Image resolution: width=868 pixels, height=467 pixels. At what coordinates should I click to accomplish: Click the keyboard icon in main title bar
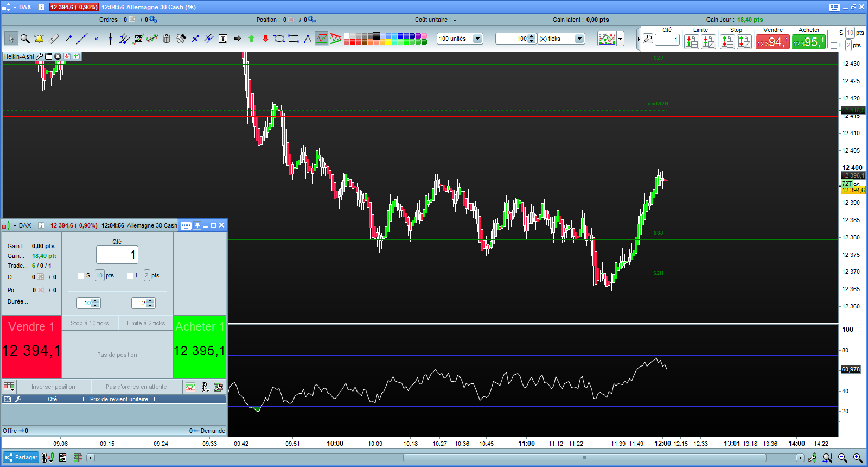(834, 7)
